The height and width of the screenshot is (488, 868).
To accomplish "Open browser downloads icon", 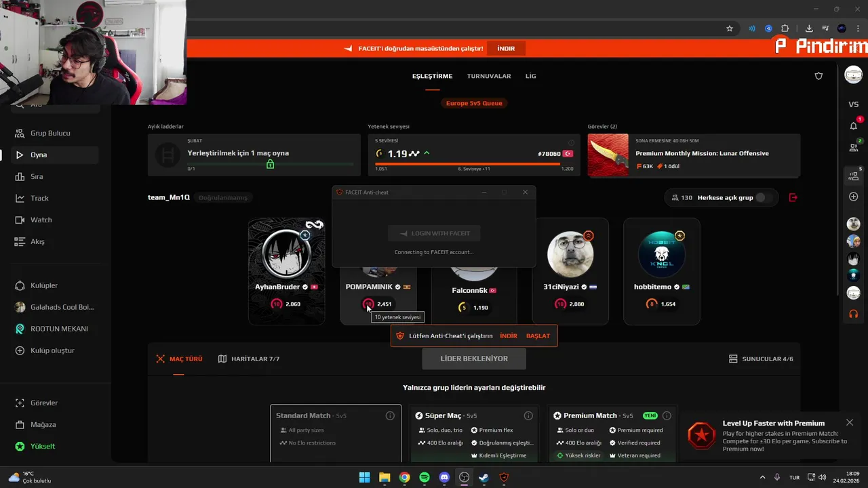I will (x=809, y=28).
